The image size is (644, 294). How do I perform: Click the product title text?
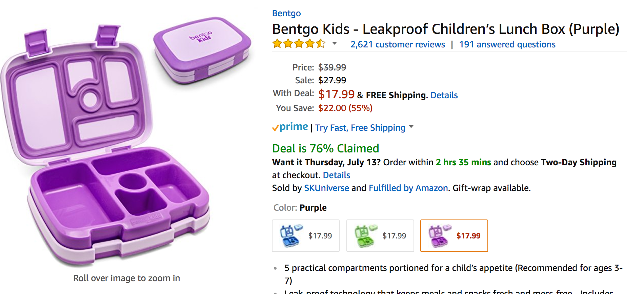click(446, 29)
